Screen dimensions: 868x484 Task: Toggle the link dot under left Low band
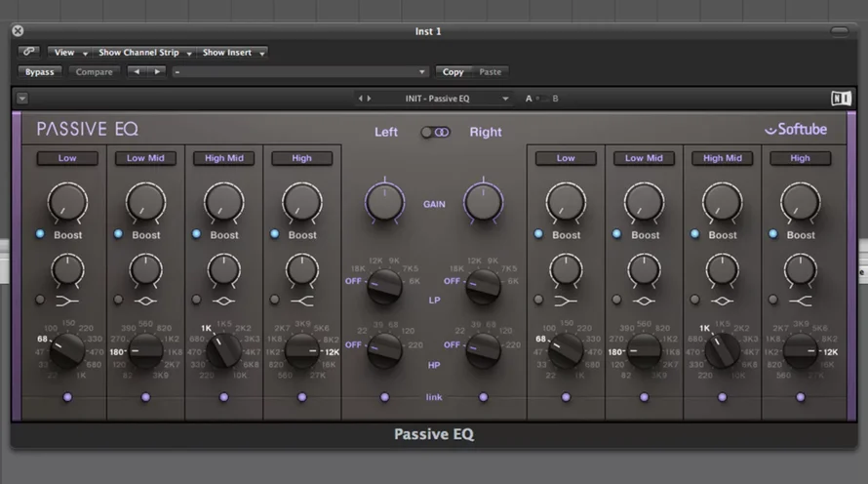click(67, 397)
